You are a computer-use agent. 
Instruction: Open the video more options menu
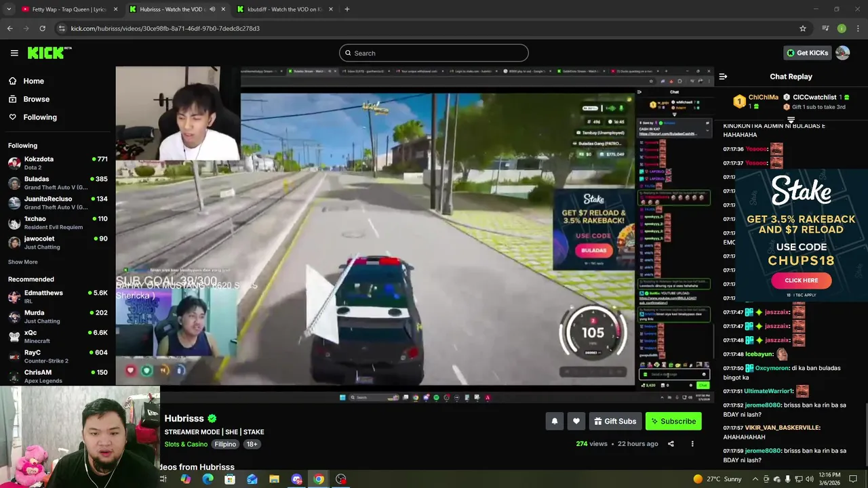tap(692, 444)
